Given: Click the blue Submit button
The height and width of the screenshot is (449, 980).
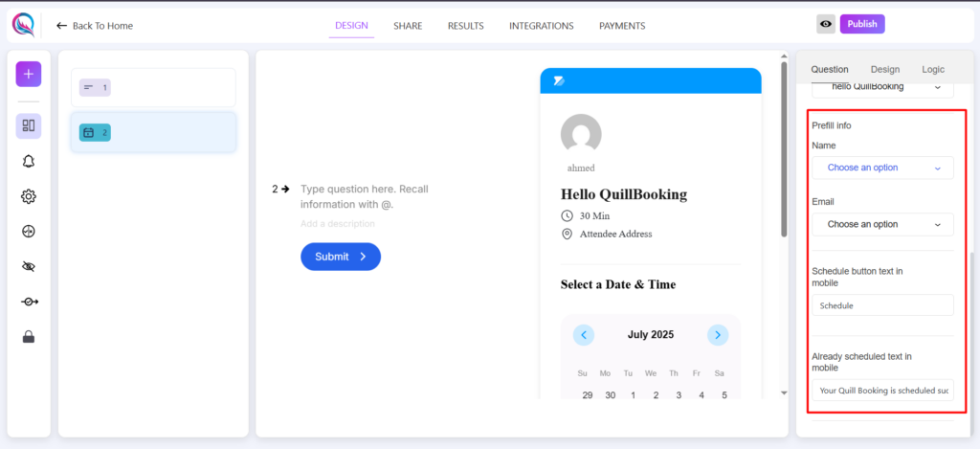Looking at the screenshot, I should 341,257.
